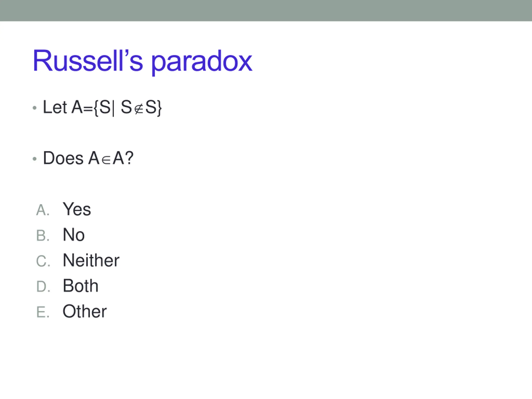Click the set definition line "Let A={S| S∉S}"
532x399 pixels.
click(x=102, y=107)
